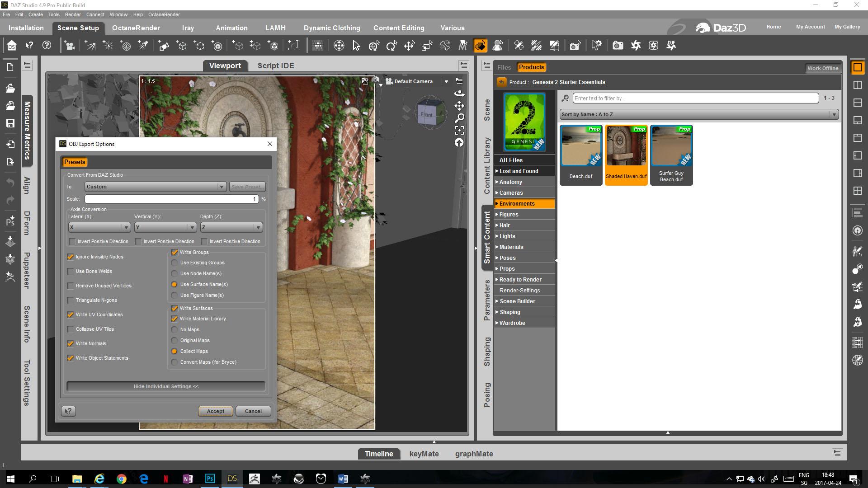Screen dimensions: 868x488
Task: Click the viewport orbit camera icon
Action: (x=459, y=94)
